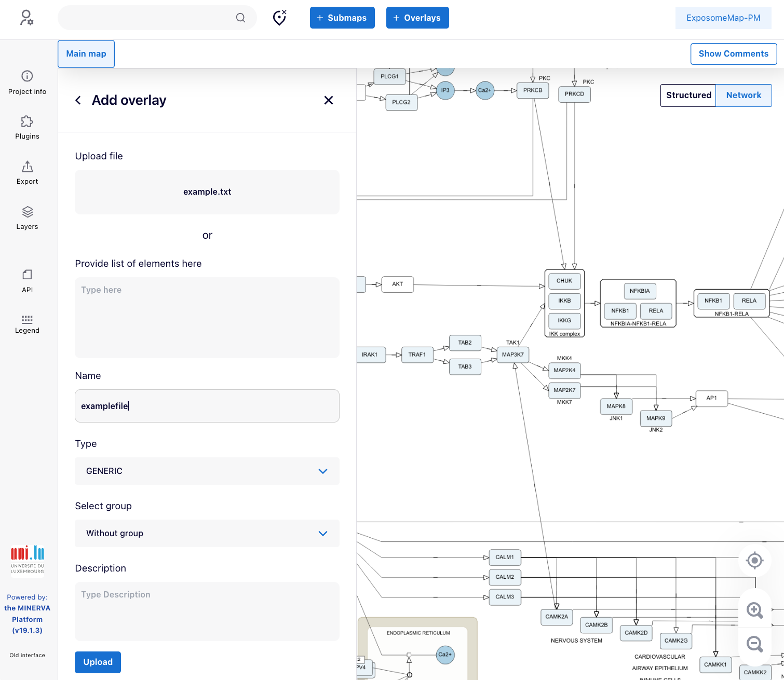784x680 pixels.
Task: Switch to Structured view mode
Action: click(x=688, y=96)
